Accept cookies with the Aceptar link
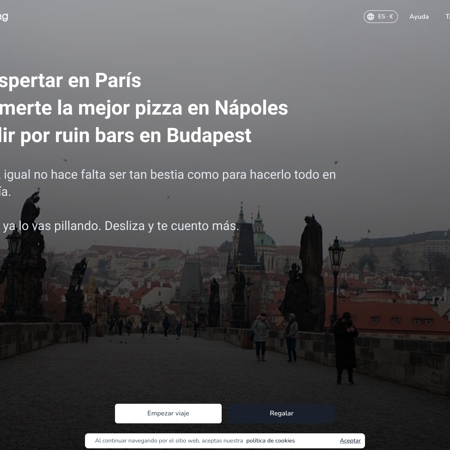Image resolution: width=450 pixels, height=450 pixels. 350,441
